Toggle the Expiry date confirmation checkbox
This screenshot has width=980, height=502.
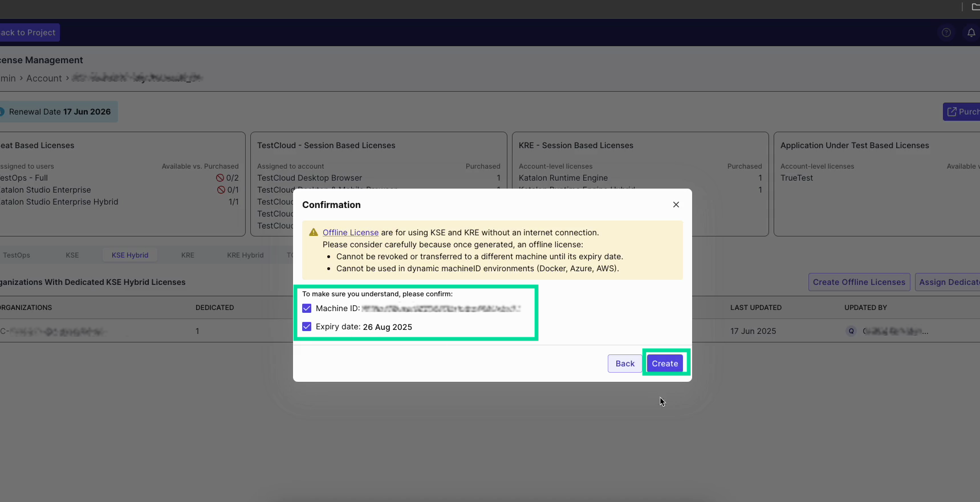click(x=307, y=326)
